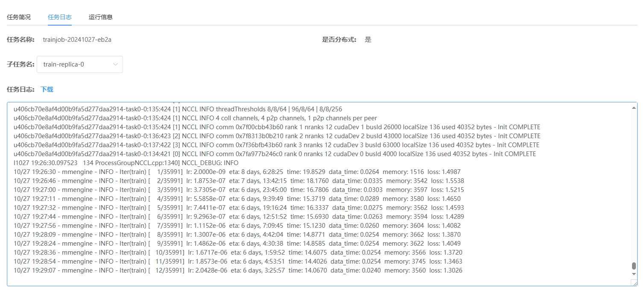This screenshot has height=302, width=644.
Task: Switch to the 任务简况 tab
Action: pos(19,17)
